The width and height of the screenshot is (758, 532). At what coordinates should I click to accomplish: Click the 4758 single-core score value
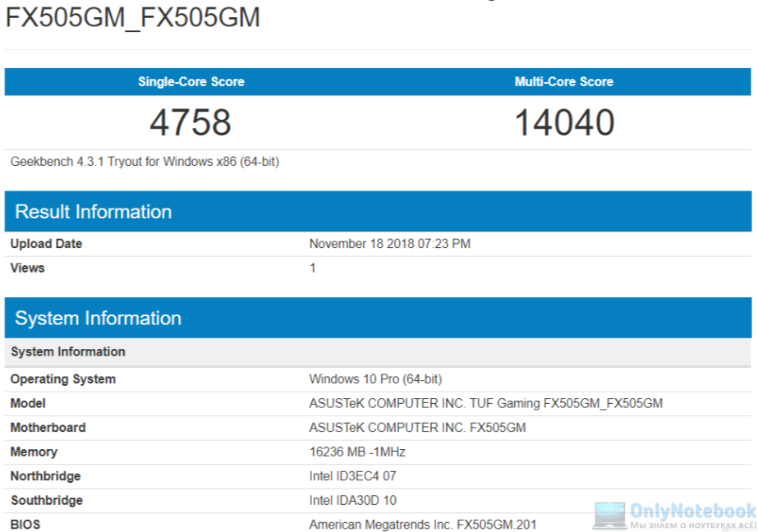[x=191, y=123]
